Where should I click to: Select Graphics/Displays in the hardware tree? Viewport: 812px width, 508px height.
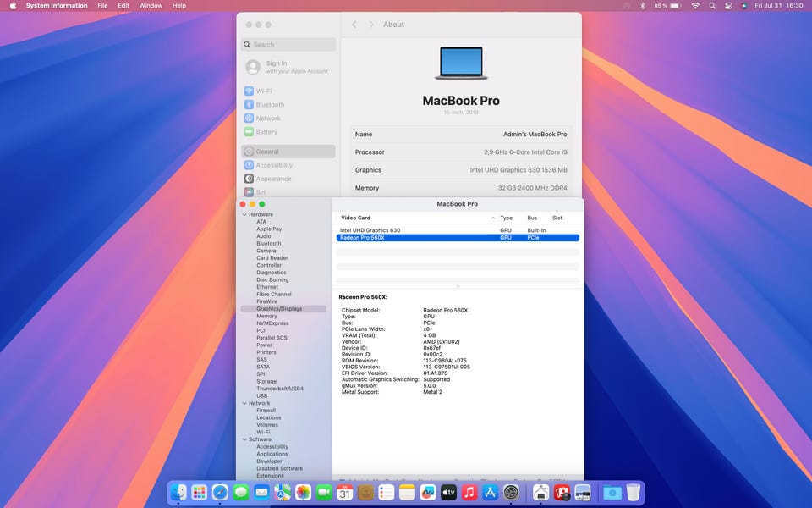tap(283, 309)
